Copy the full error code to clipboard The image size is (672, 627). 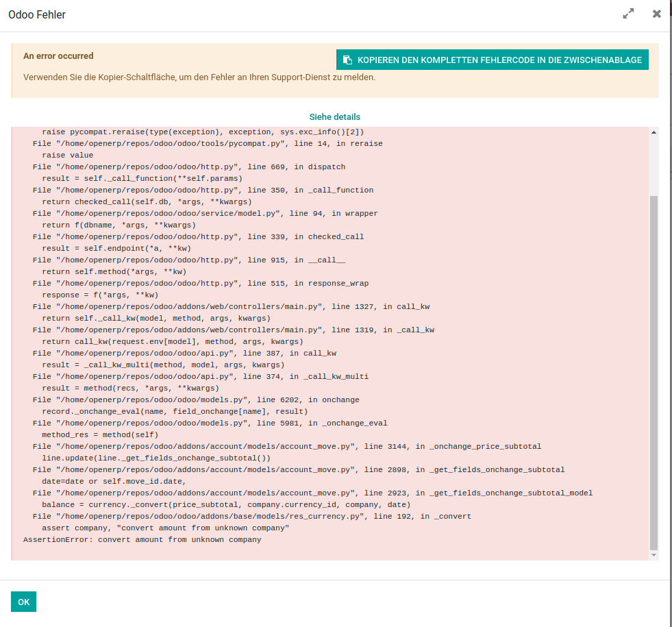coord(492,60)
